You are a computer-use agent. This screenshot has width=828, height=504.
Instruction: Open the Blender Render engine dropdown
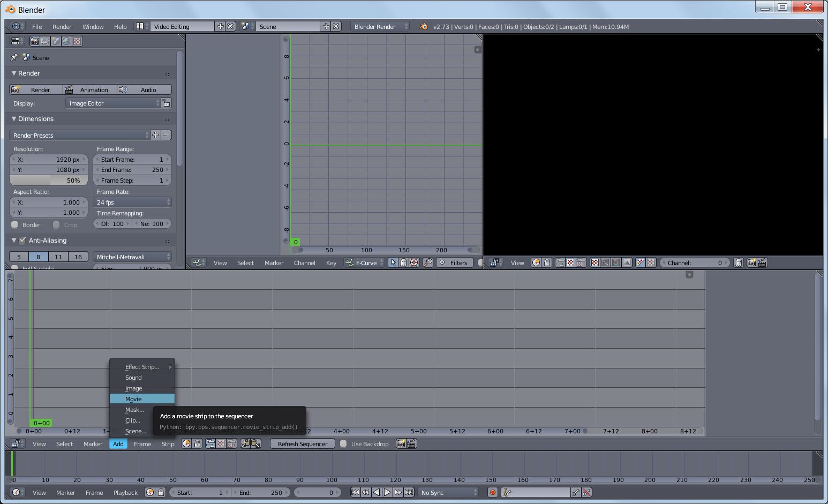tap(380, 26)
